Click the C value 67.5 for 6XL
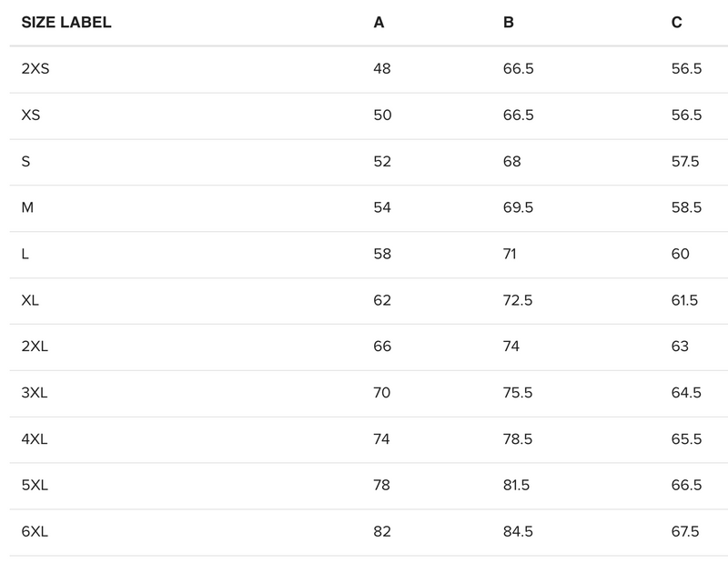Viewport: 728px width, 563px height. (x=686, y=532)
